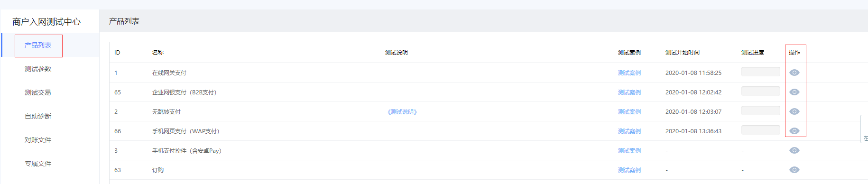Open 《测试说明》 link for 无跳转支付
The width and height of the screenshot is (868, 184).
(x=402, y=112)
